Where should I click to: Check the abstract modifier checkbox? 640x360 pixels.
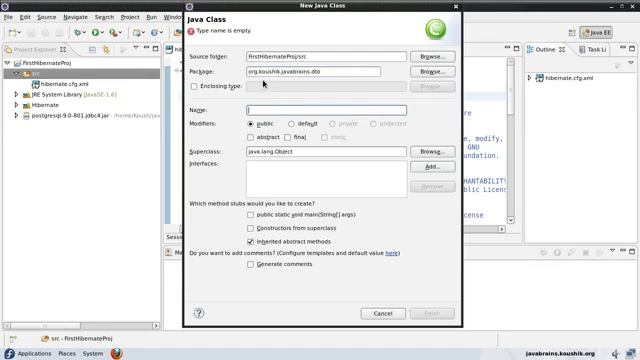250,138
